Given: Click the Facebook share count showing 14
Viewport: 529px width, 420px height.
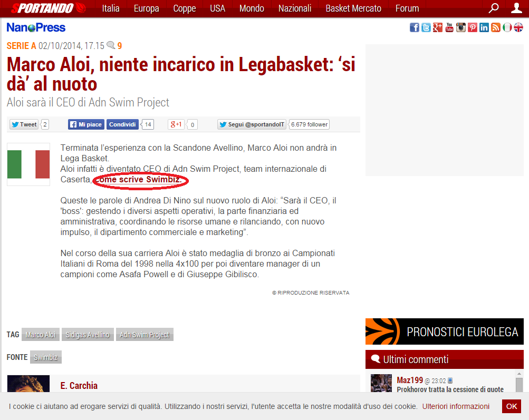Looking at the screenshot, I should 148,124.
